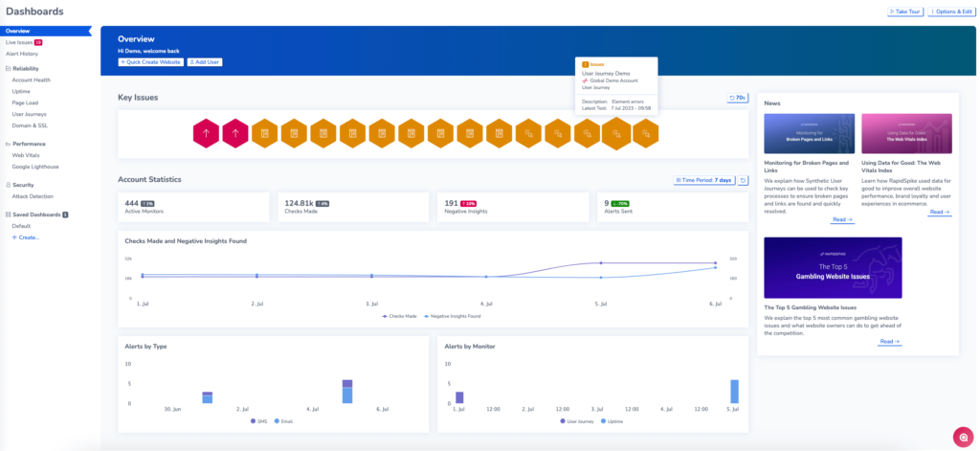Open the Default saved dashboard
The width and height of the screenshot is (980, 451).
(21, 226)
